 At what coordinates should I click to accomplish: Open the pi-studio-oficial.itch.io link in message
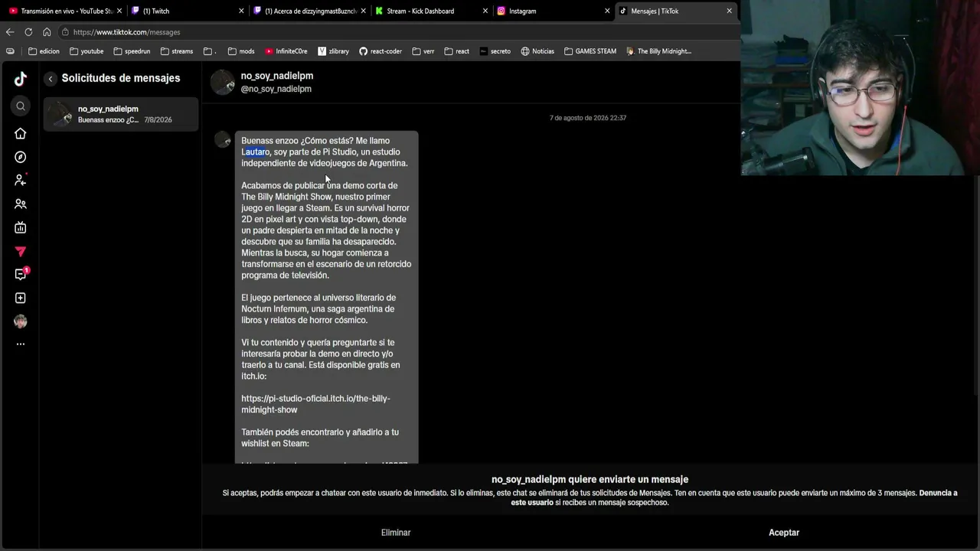tap(315, 404)
